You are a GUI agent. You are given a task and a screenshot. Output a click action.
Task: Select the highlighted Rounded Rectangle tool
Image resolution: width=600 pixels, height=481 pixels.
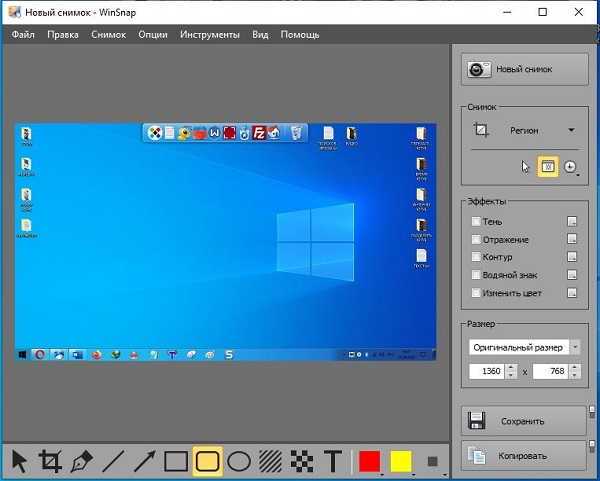pos(207,461)
